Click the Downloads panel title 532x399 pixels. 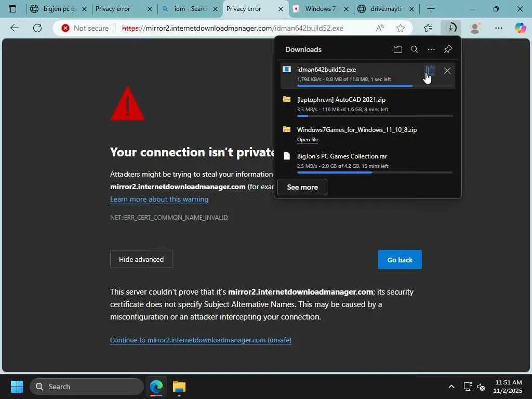(x=303, y=49)
